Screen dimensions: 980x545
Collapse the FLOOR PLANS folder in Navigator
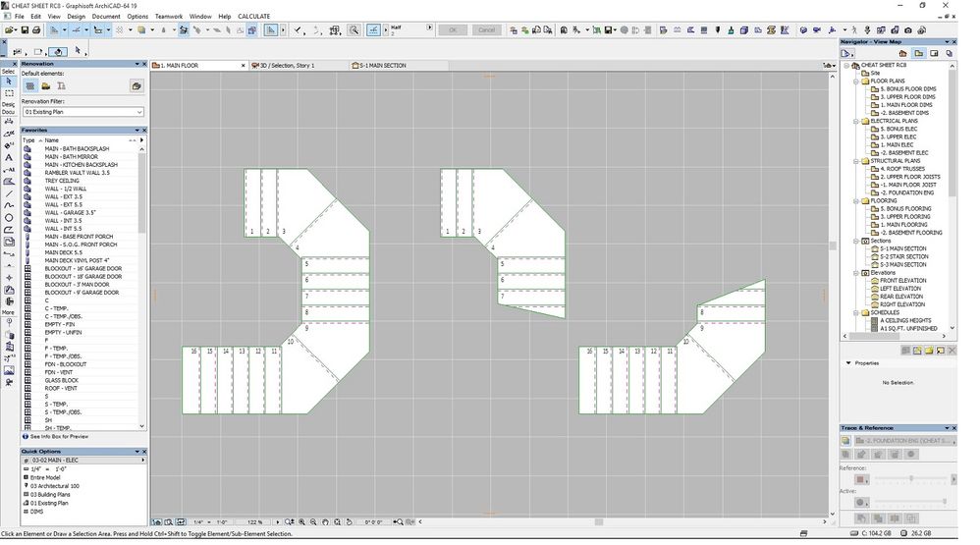(855, 82)
